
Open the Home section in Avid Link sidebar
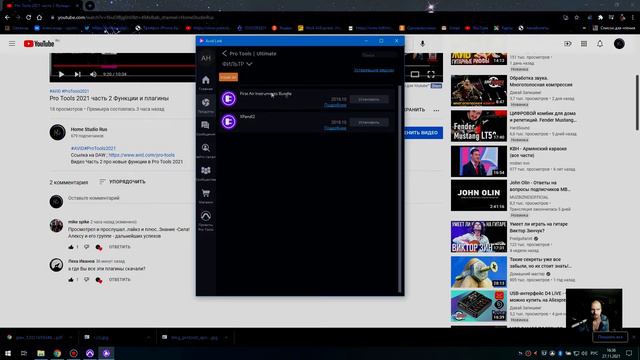[206, 80]
